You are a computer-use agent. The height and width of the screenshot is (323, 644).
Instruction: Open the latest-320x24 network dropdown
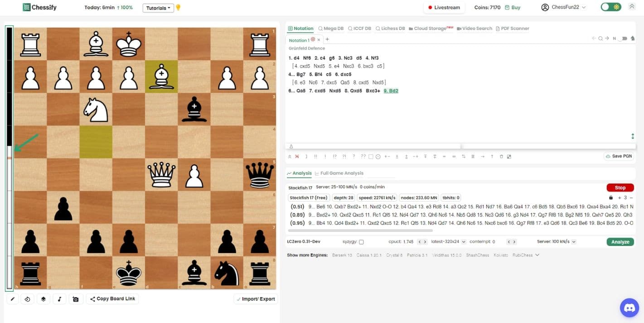pyautogui.click(x=448, y=242)
